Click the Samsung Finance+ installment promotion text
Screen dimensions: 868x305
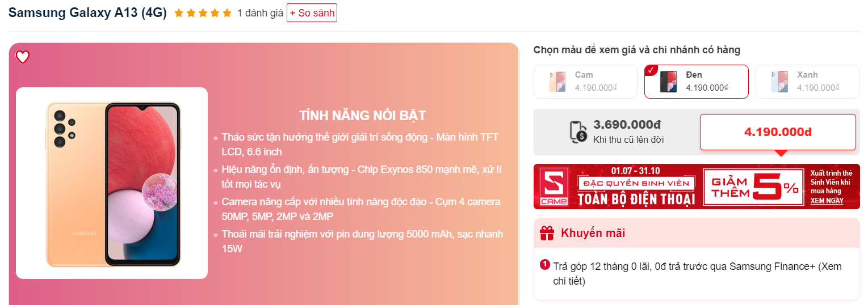tap(698, 273)
